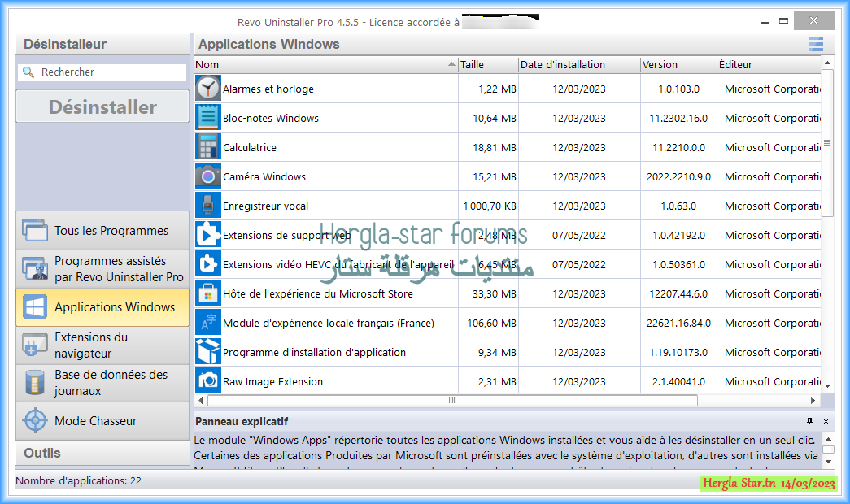850x504 pixels.
Task: Sort list by Éditeur column header
Action: click(769, 64)
